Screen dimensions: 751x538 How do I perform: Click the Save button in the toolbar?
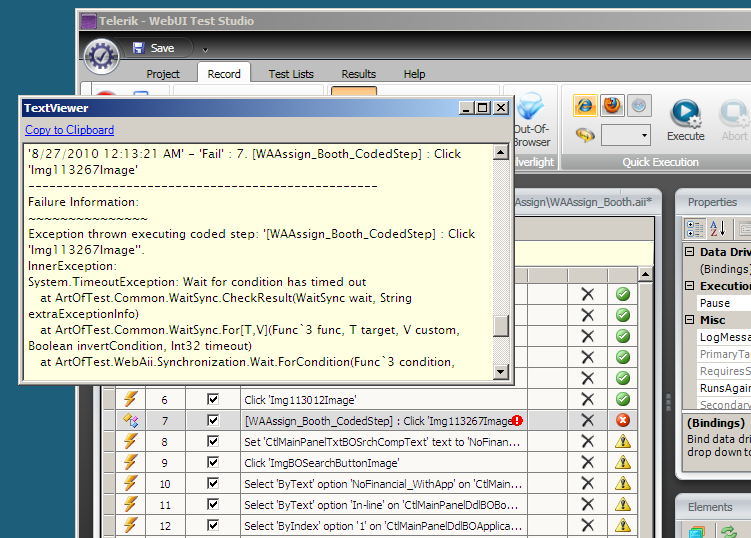[154, 48]
